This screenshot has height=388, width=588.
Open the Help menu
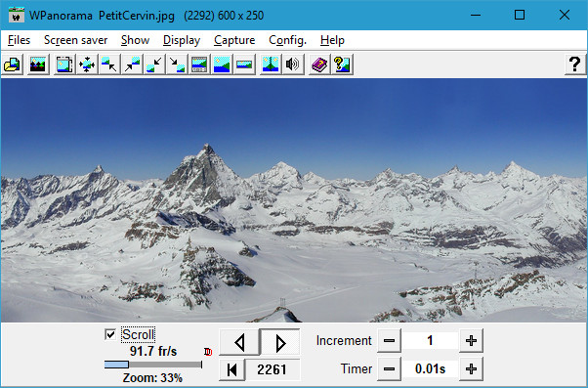point(332,40)
